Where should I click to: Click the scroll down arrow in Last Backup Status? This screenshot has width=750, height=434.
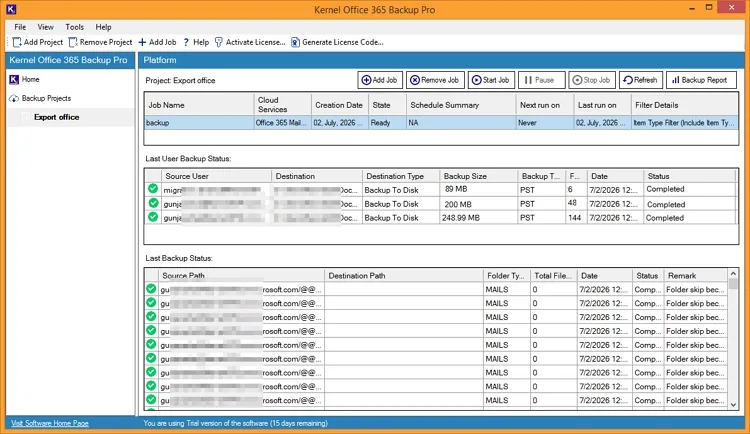[x=733, y=405]
